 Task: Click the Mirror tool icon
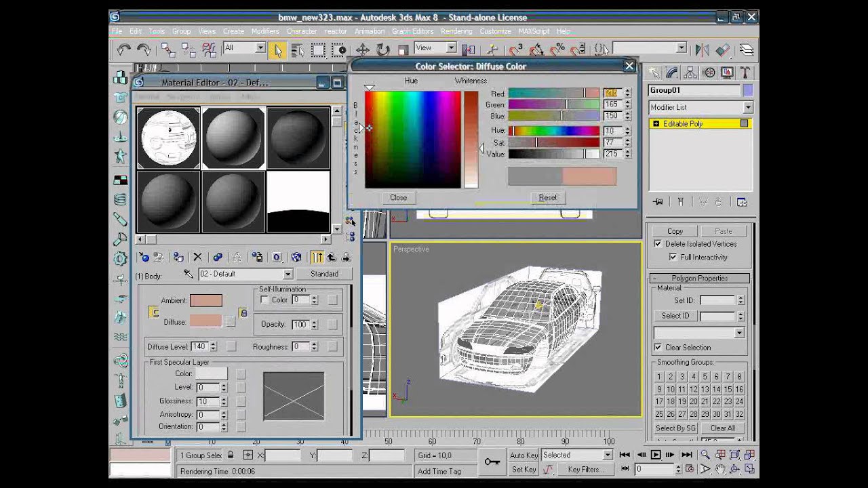(x=703, y=49)
